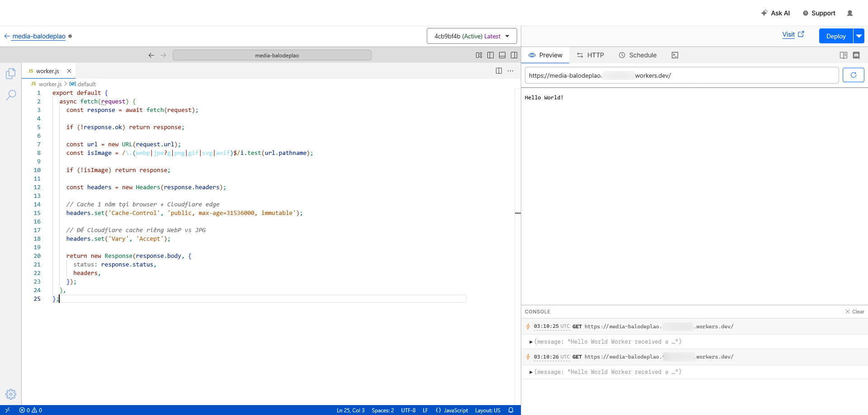Open the version 4cb9bf4b dropdown
The image size is (868, 415).
click(x=472, y=36)
